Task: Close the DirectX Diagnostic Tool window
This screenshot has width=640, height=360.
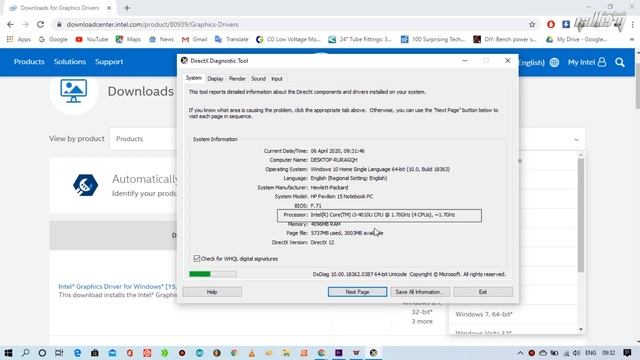Action: click(x=507, y=61)
